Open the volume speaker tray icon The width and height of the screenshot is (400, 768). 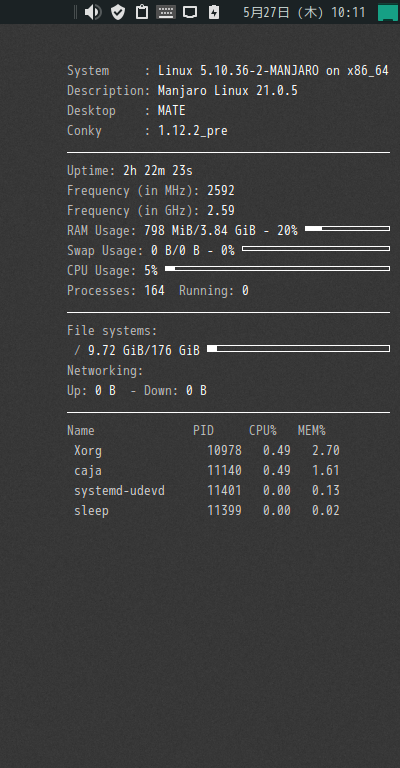pos(93,12)
